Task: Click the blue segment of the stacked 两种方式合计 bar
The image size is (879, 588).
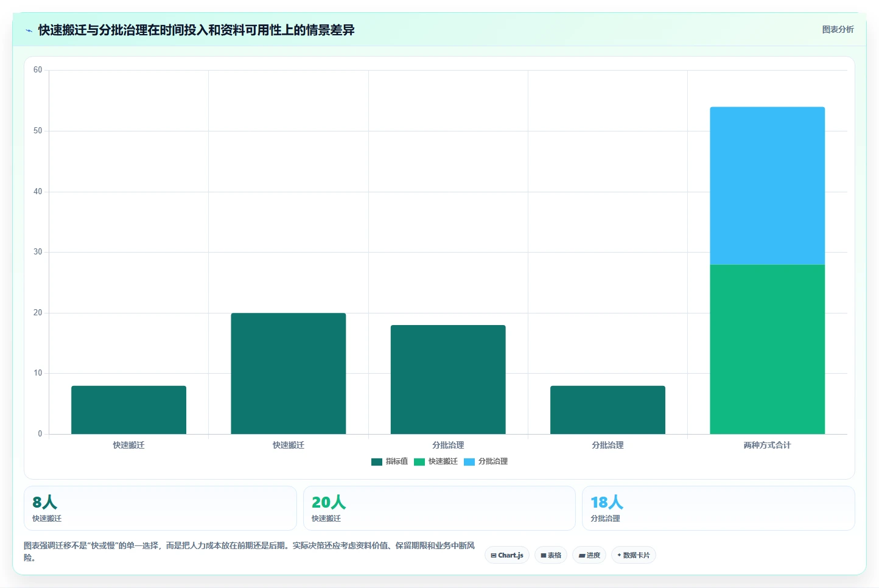Action: tap(767, 186)
